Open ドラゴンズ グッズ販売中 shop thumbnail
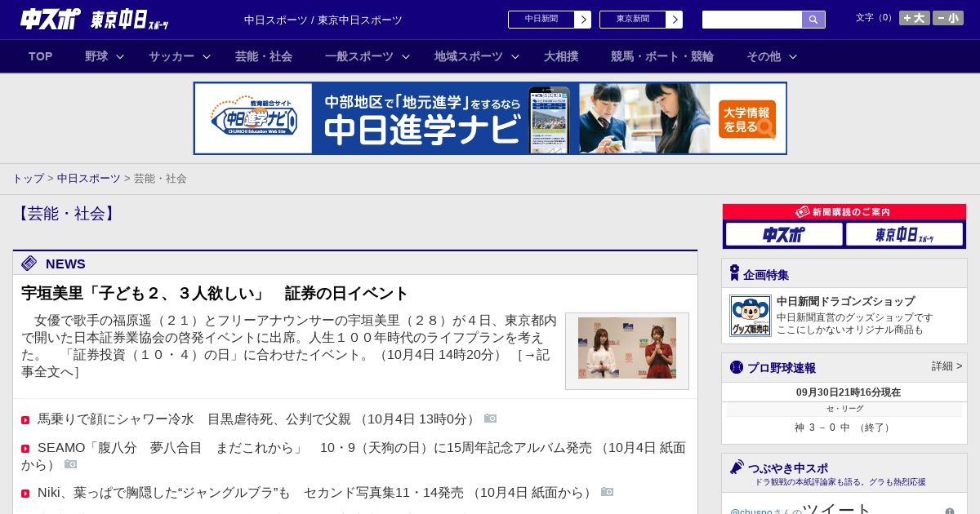The image size is (980, 514). (x=751, y=316)
